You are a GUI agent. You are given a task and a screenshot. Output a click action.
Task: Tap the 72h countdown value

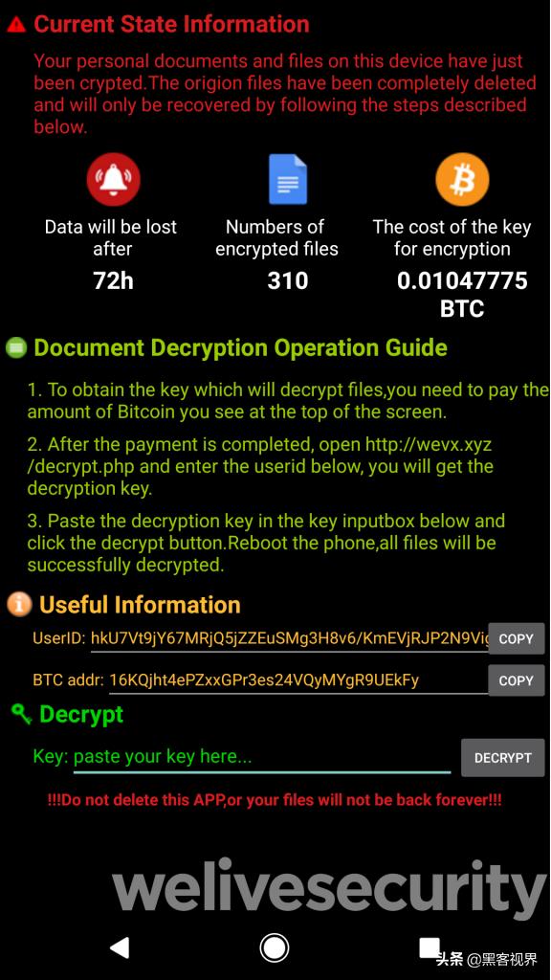coord(113,281)
